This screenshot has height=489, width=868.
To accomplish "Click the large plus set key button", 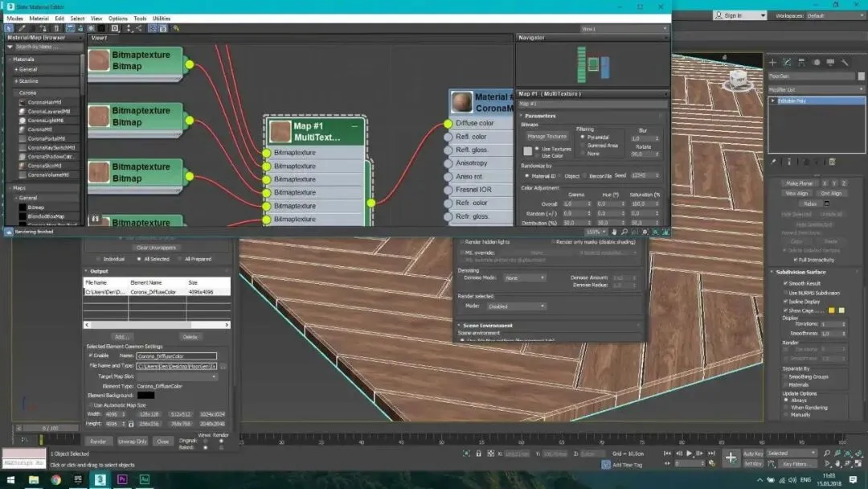I will [x=731, y=458].
